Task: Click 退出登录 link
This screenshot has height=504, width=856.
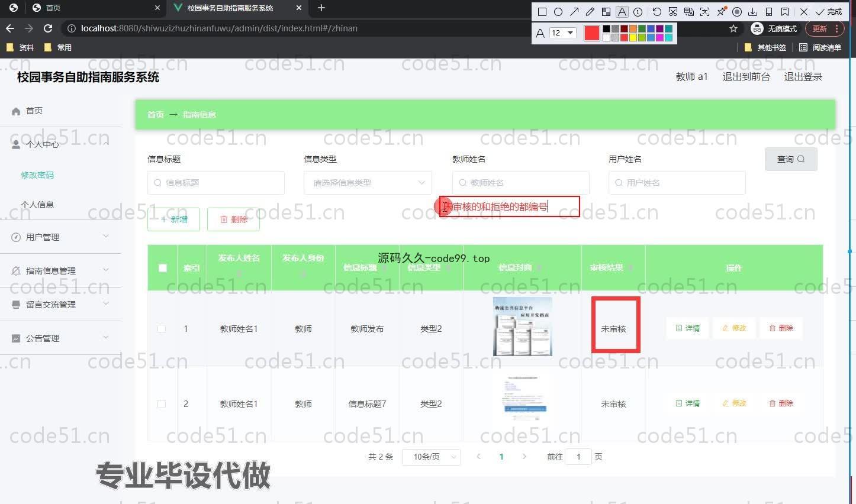Action: pos(803,76)
